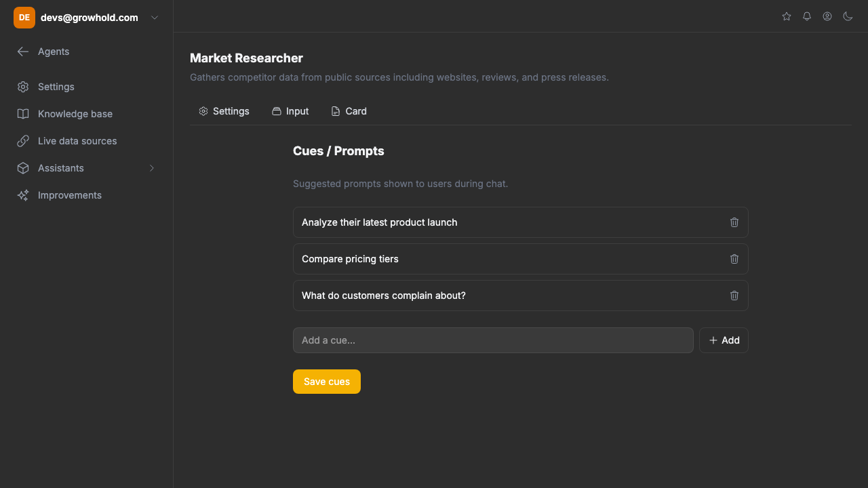Focus the 'Add a cue...' text field
This screenshot has width=868, height=488.
tap(493, 340)
